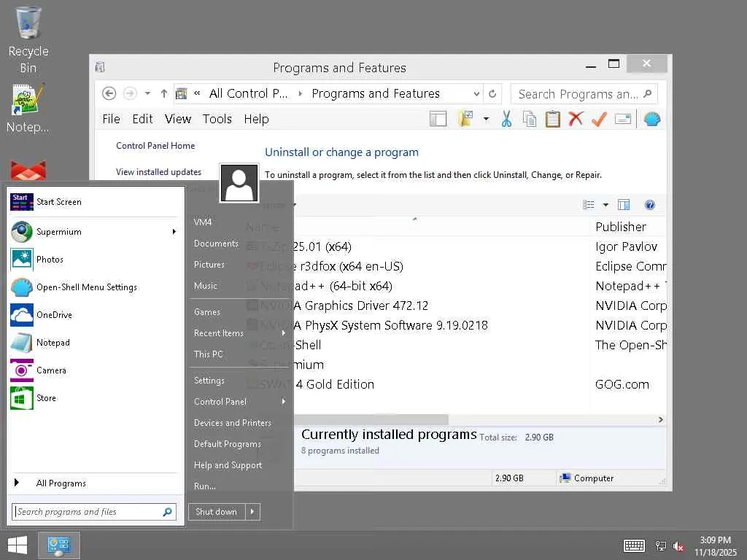The width and height of the screenshot is (747, 560).
Task: Click the Cut scissors icon in toolbar
Action: point(506,119)
